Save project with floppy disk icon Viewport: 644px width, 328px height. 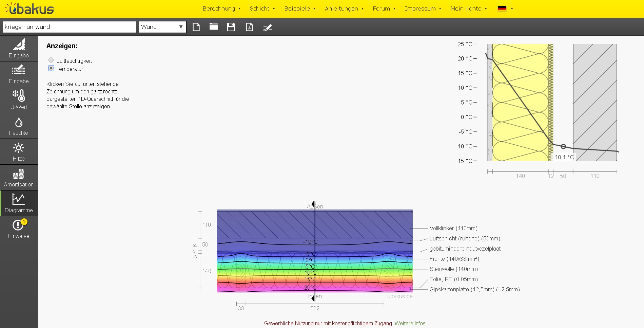point(231,27)
